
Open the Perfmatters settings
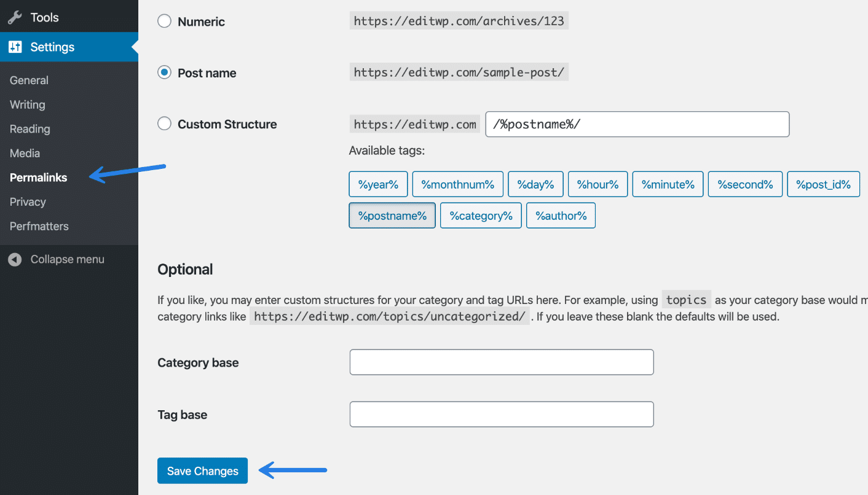pyautogui.click(x=39, y=226)
